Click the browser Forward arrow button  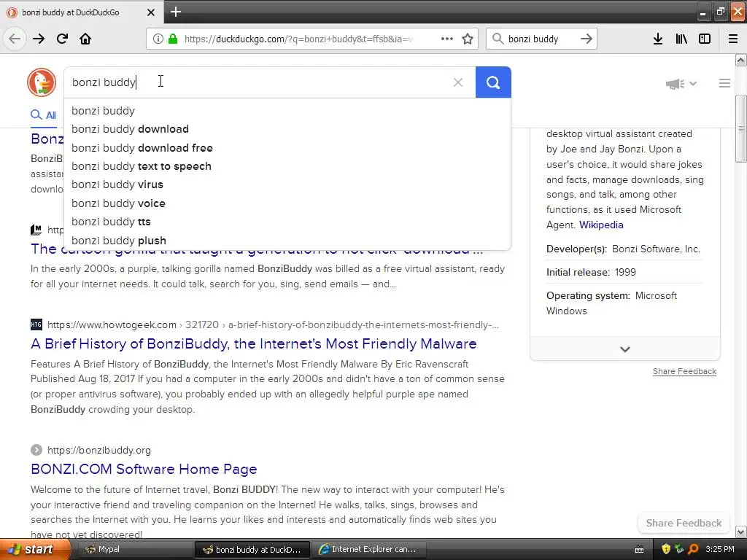click(39, 39)
